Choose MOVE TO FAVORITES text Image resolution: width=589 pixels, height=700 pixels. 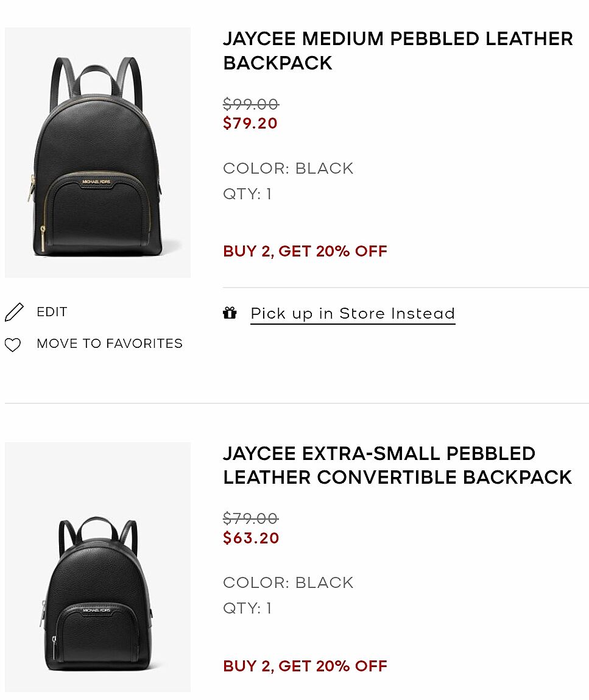tap(110, 344)
